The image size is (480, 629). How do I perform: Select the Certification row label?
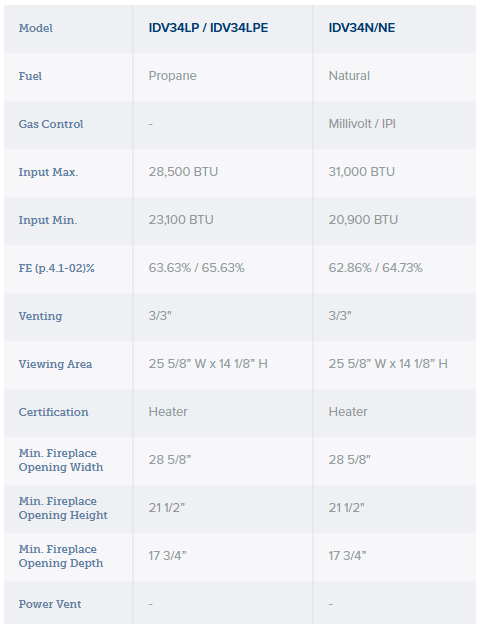click(x=53, y=412)
